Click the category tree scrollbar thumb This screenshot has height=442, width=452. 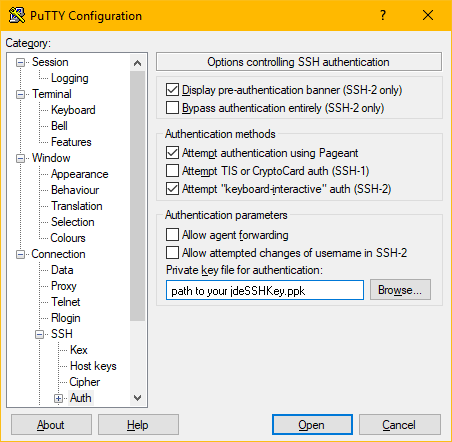tap(137, 196)
